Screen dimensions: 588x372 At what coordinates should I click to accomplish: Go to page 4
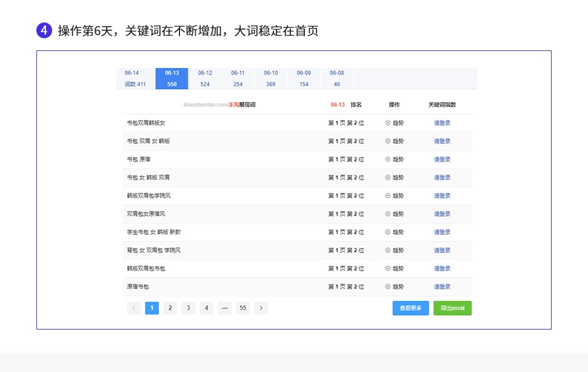coord(206,308)
